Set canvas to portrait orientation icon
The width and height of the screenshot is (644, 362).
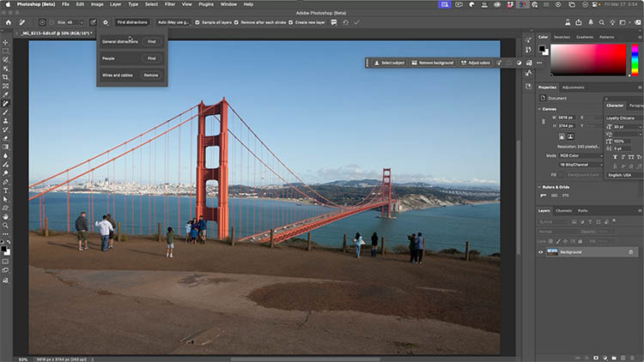click(x=562, y=136)
